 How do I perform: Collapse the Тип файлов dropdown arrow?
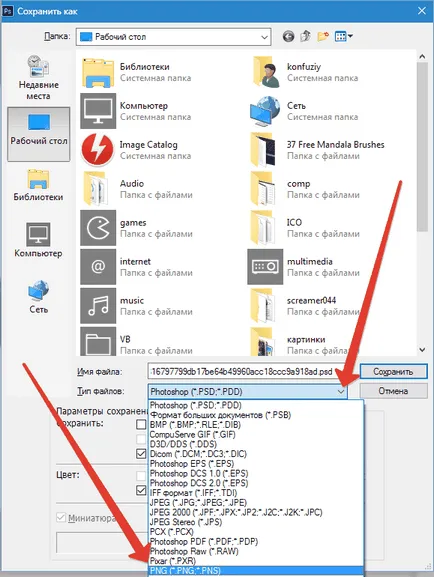point(341,392)
